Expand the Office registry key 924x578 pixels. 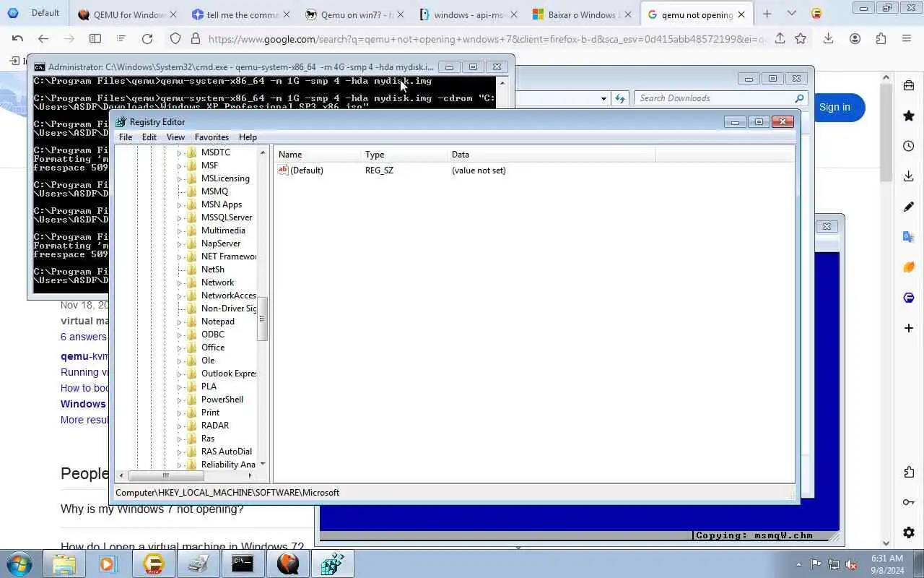pos(180,348)
